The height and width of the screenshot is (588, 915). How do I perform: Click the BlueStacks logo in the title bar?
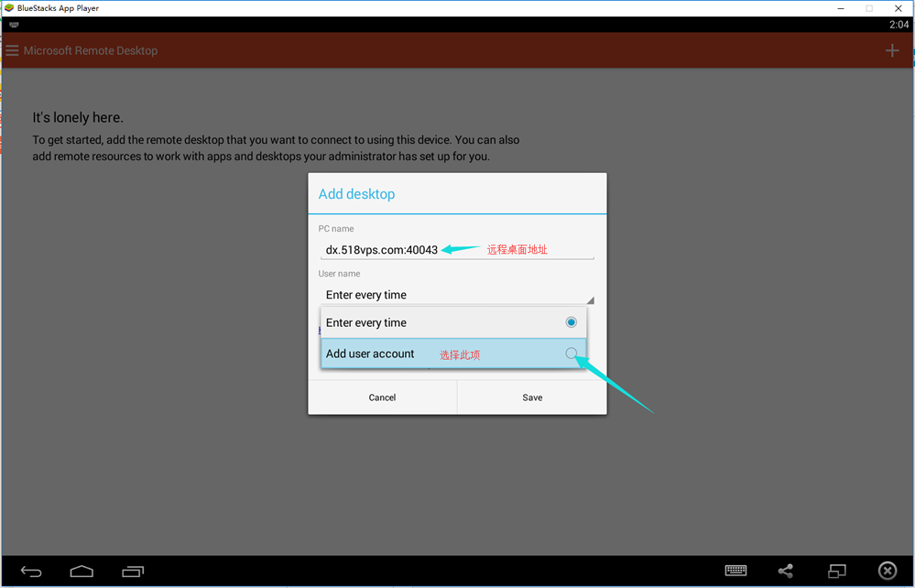pyautogui.click(x=9, y=8)
